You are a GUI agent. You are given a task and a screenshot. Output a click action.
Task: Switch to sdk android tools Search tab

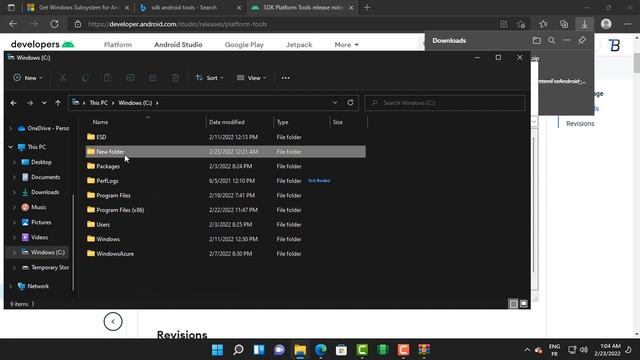click(x=190, y=7)
